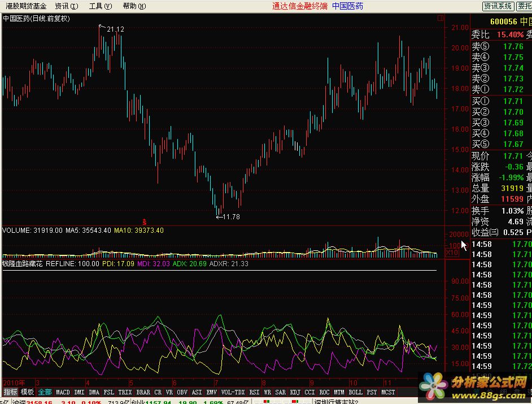Select the 全部 indicator tab
532x404 pixels.
click(x=45, y=392)
